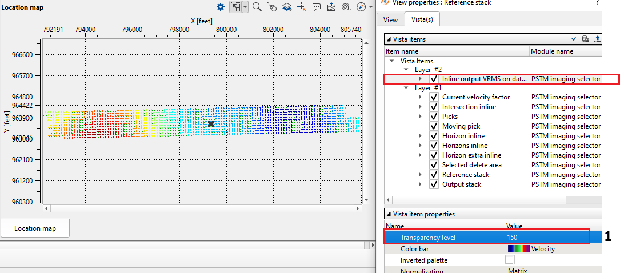Viewport: 644px width, 273px height.
Task: Click the compass navigation icon
Action: (x=361, y=7)
